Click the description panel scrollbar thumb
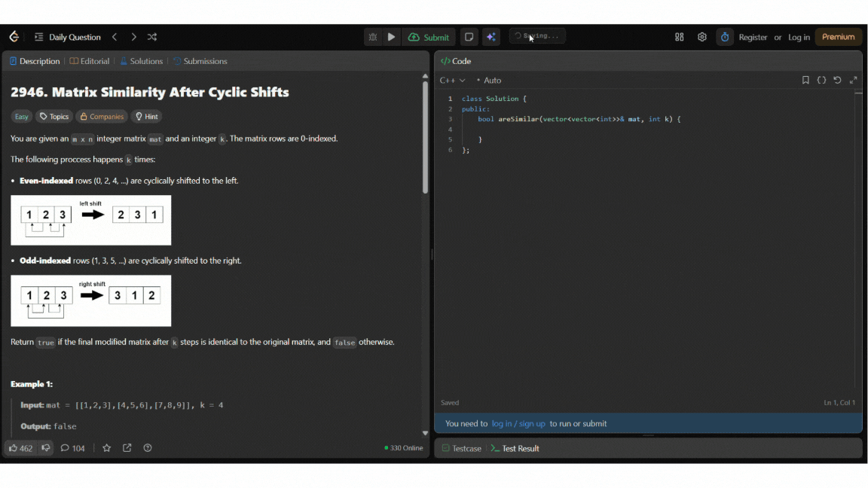The width and height of the screenshot is (868, 488). tap(425, 137)
